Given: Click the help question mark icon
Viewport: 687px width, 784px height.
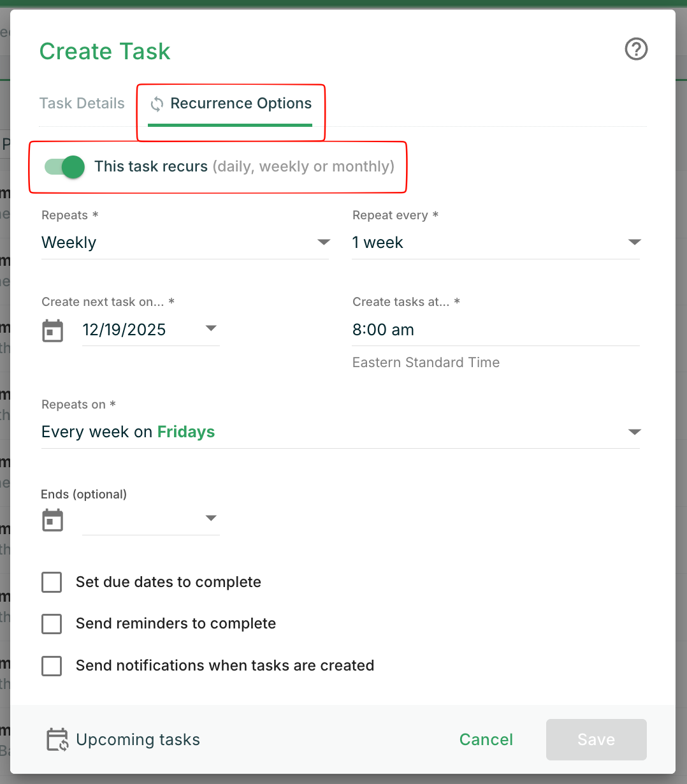Looking at the screenshot, I should click(635, 49).
